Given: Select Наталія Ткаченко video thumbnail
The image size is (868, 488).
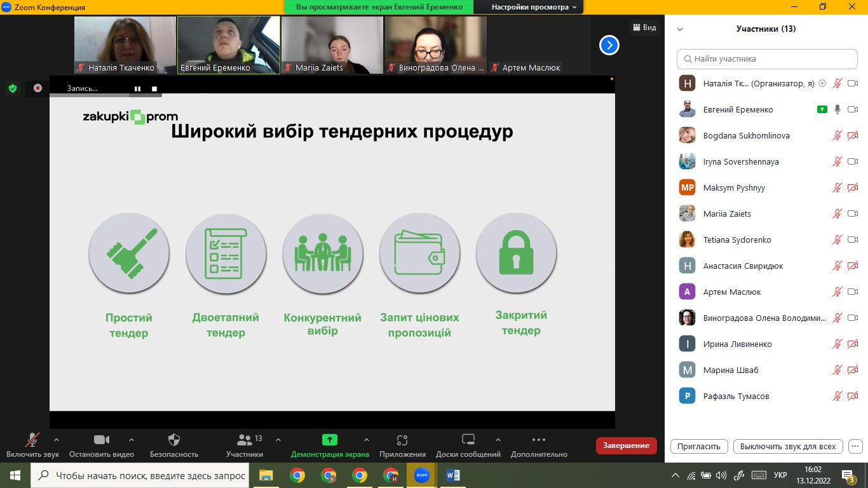Looking at the screenshot, I should tap(125, 45).
